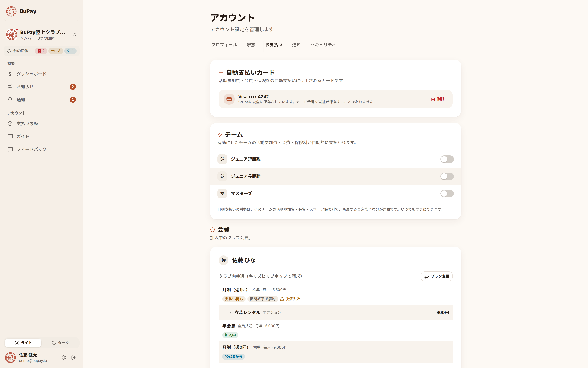
Task: Click the 佐藤 健太 user avatar
Action: click(x=10, y=358)
